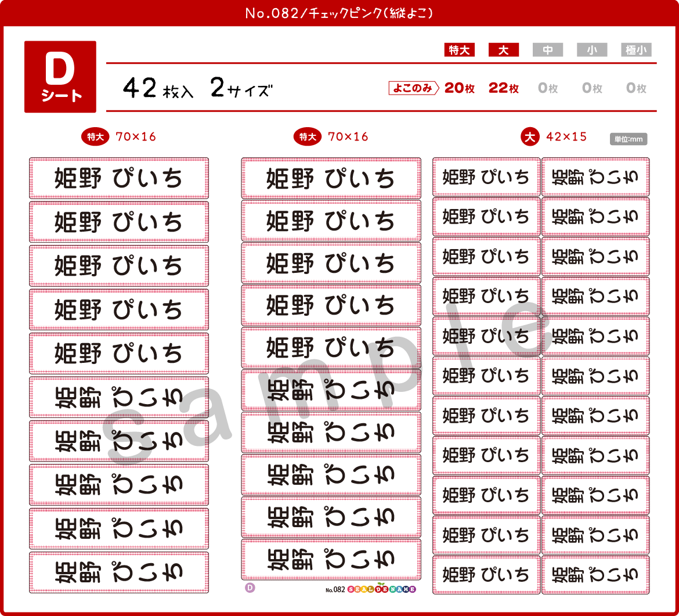Screen dimensions: 679x616
Task: Click the 2サイズ text
Action: (241, 88)
